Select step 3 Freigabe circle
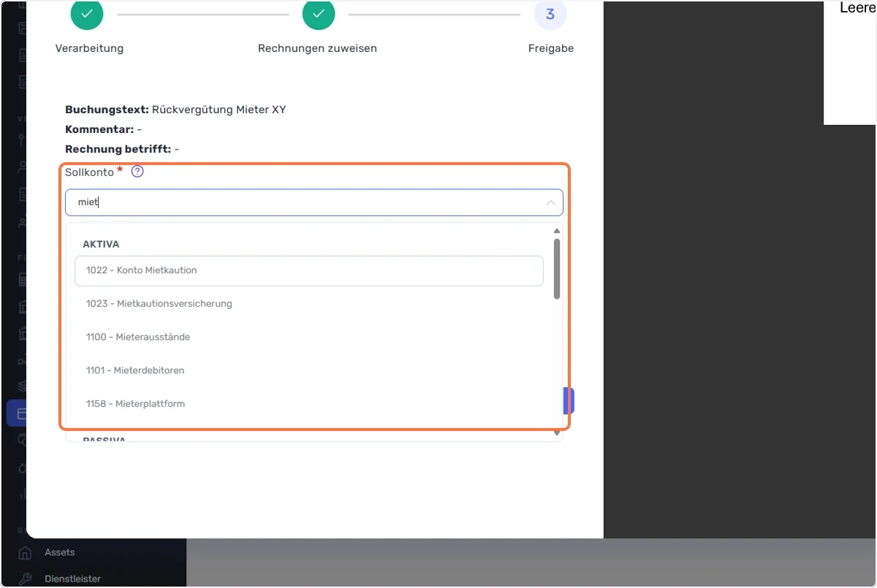The image size is (877, 588). pos(550,14)
